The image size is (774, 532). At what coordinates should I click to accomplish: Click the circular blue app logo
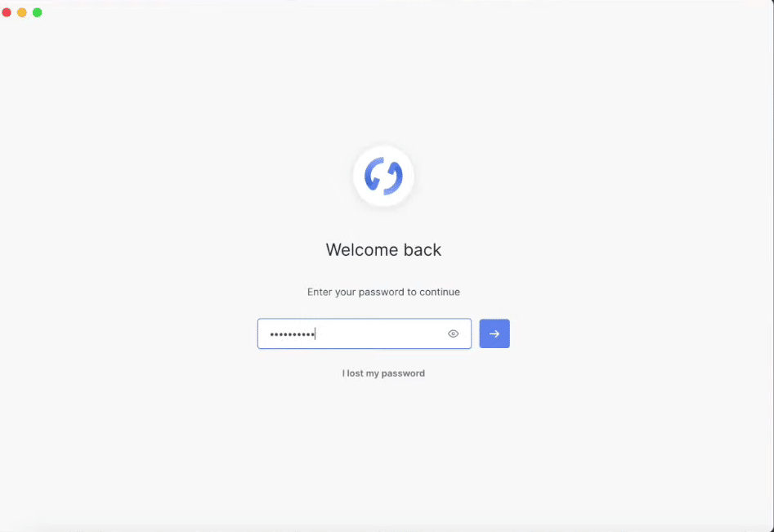tap(383, 176)
